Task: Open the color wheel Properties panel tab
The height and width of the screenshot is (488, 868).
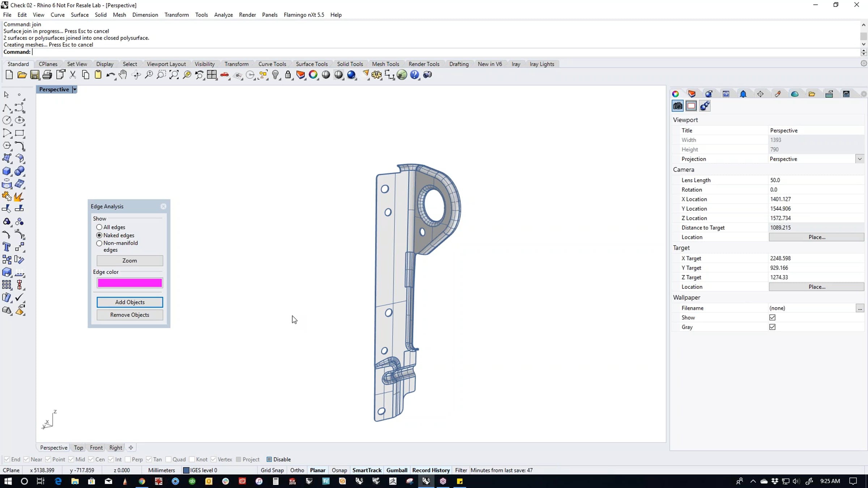Action: [675, 94]
